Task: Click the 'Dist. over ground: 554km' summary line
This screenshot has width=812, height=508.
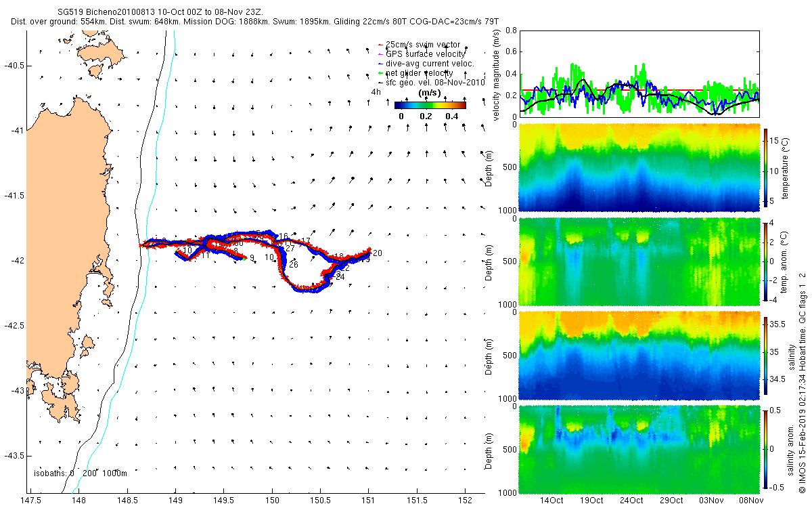Action: click(254, 22)
